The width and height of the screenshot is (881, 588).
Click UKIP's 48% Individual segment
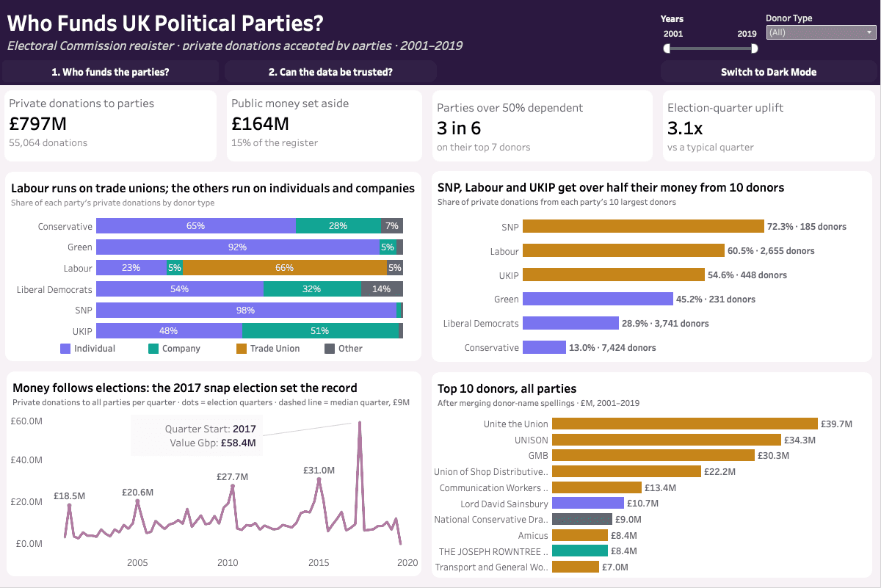tap(169, 331)
